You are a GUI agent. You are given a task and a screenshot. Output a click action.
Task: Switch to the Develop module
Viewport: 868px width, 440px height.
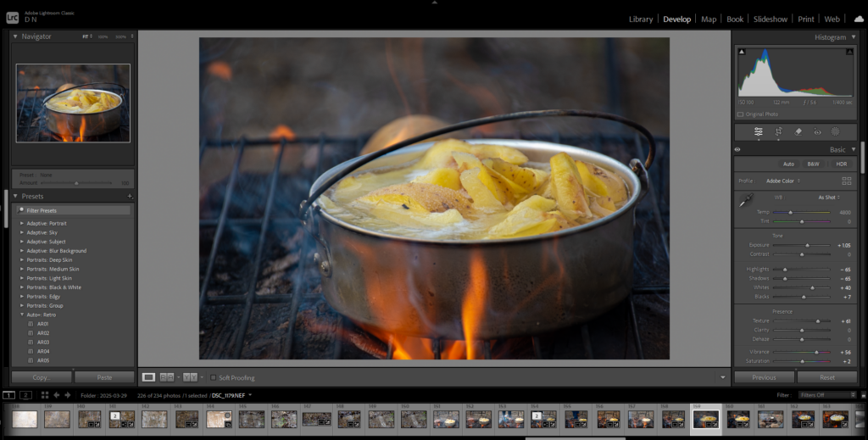pos(677,19)
